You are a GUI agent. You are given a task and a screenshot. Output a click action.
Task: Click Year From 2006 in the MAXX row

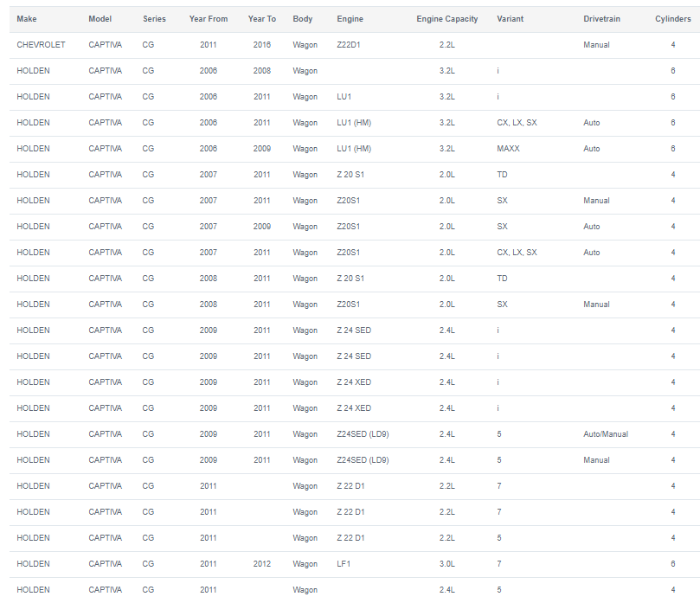[209, 149]
